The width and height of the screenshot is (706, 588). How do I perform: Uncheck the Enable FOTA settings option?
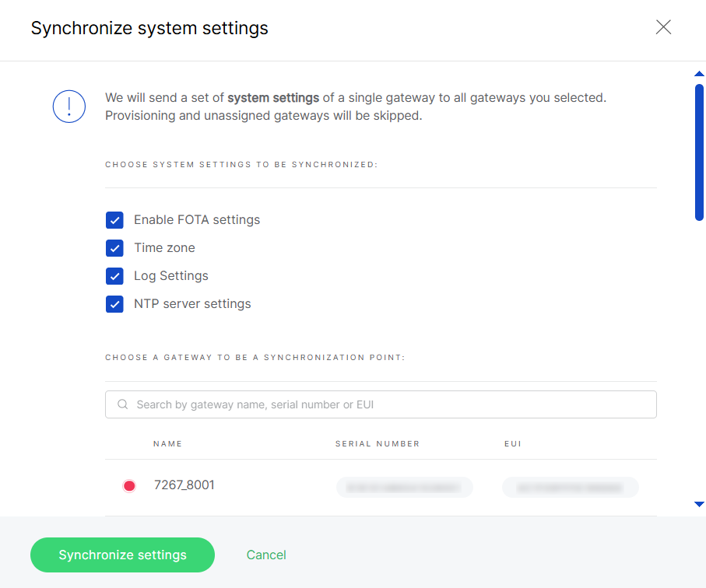(x=114, y=220)
